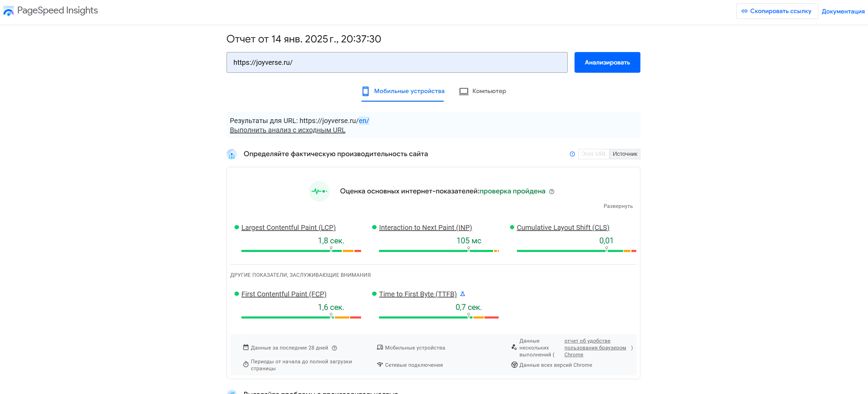Open Largest Contentful Paint (LCP) link

(288, 228)
